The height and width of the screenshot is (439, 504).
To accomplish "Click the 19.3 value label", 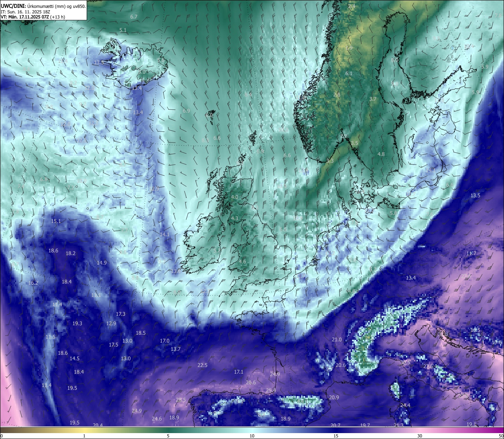I will [x=77, y=324].
